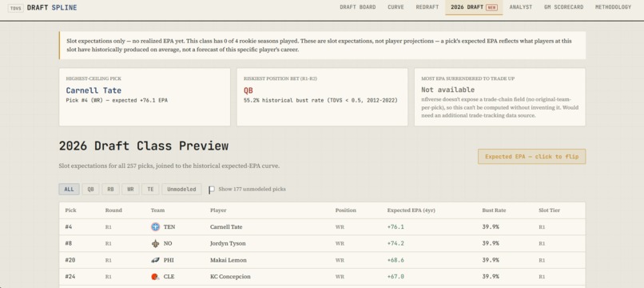Click the New Orleans Saints team logo
644x288 pixels.
[x=155, y=243]
